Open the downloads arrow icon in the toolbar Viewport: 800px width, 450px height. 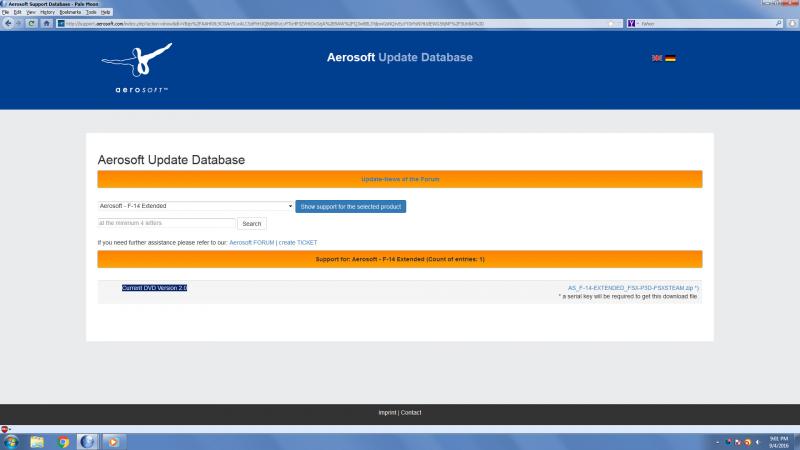pyautogui.click(x=792, y=23)
